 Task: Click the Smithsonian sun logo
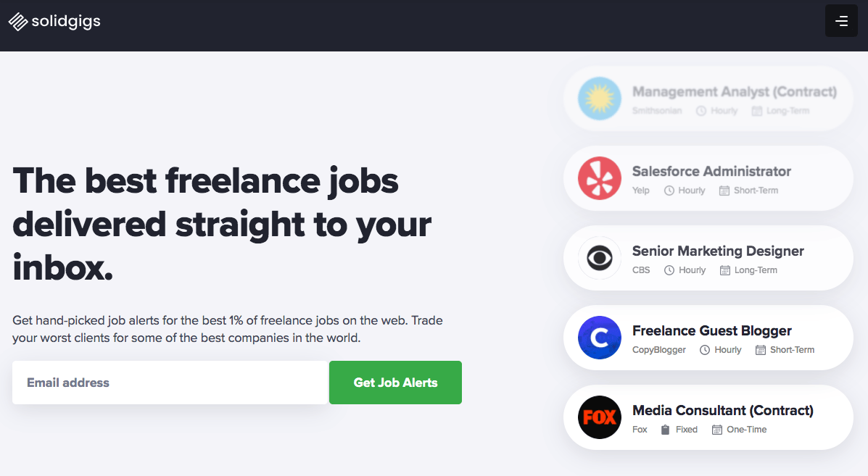(600, 99)
